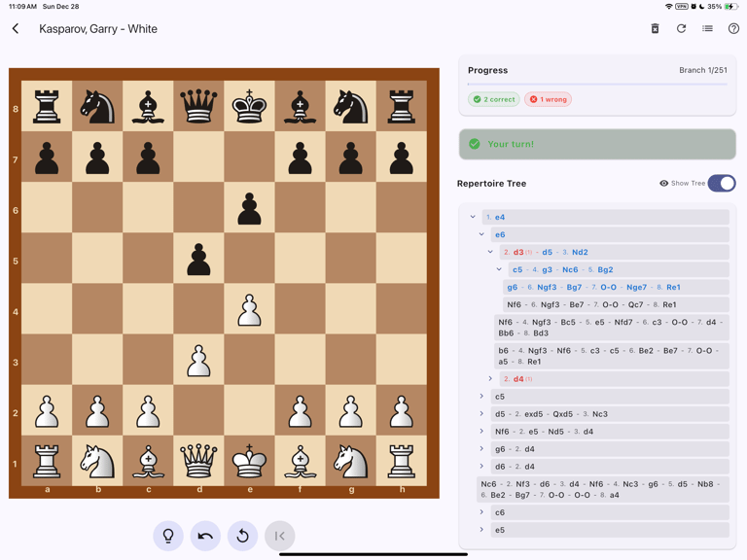The image size is (747, 560).
Task: Select the white knight on b1
Action: click(x=97, y=461)
